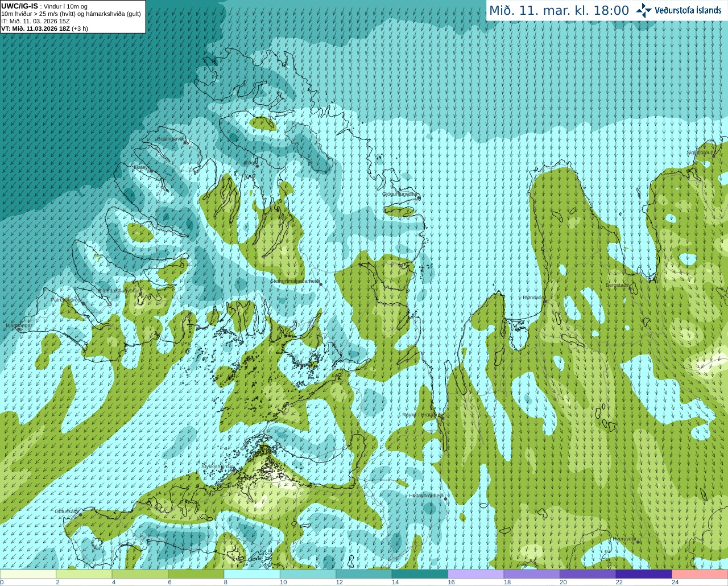Click the '10m hviður > 25 m/s' legend line
The width and height of the screenshot is (728, 586).
pos(71,14)
